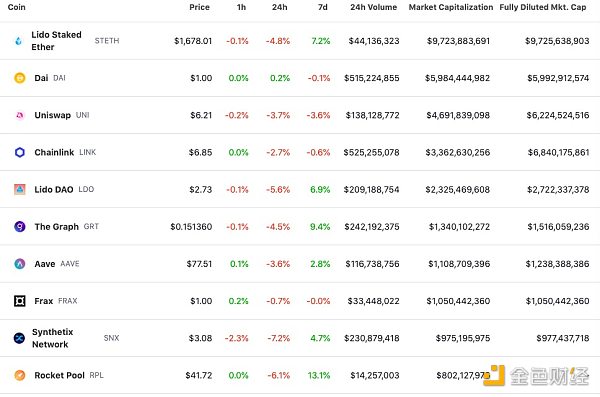600x397 pixels.
Task: Click the Dai coin icon
Action: (x=20, y=78)
